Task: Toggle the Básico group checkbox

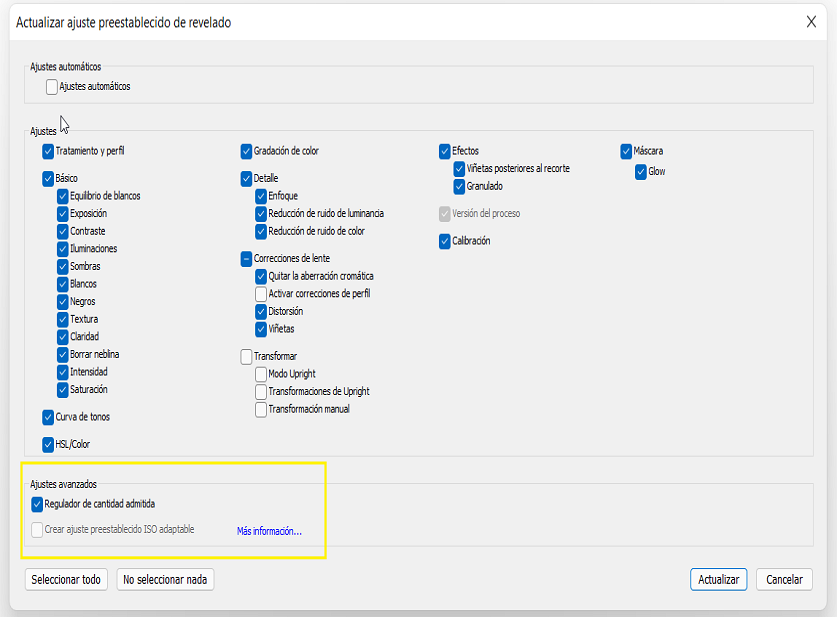Action: pyautogui.click(x=48, y=179)
